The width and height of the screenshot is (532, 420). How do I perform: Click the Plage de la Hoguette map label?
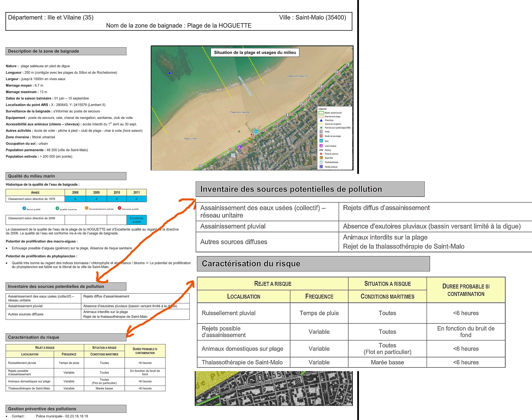[x=240, y=112]
